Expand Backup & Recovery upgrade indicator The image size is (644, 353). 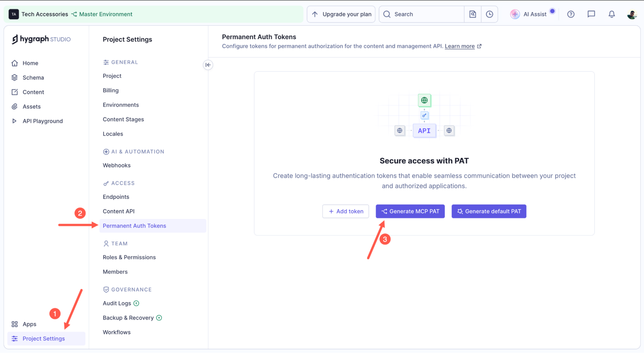tap(159, 317)
